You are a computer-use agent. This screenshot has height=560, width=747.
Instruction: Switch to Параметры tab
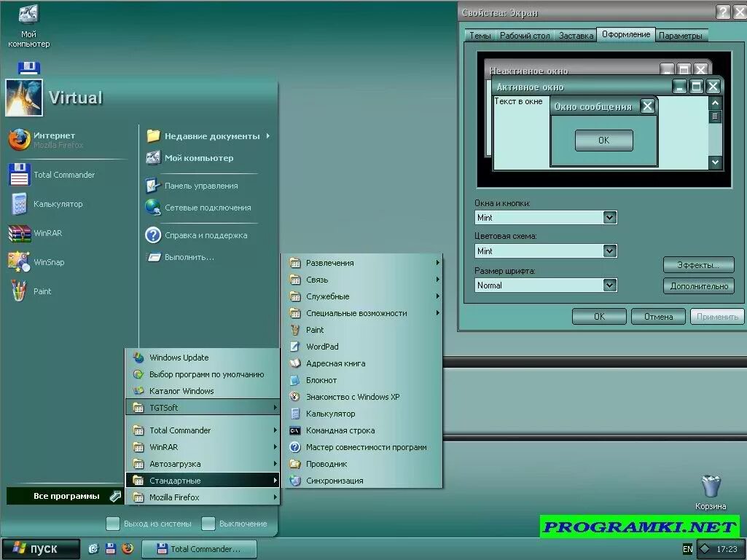[x=680, y=36]
